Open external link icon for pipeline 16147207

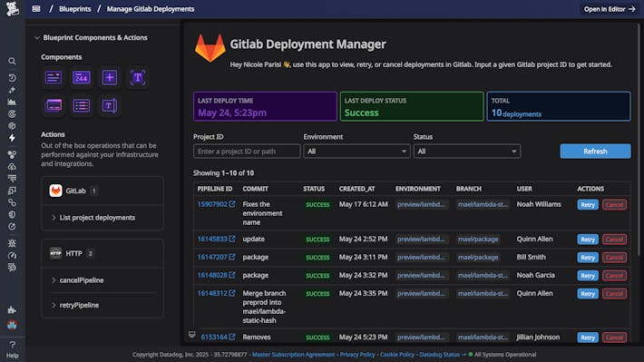[232, 257]
